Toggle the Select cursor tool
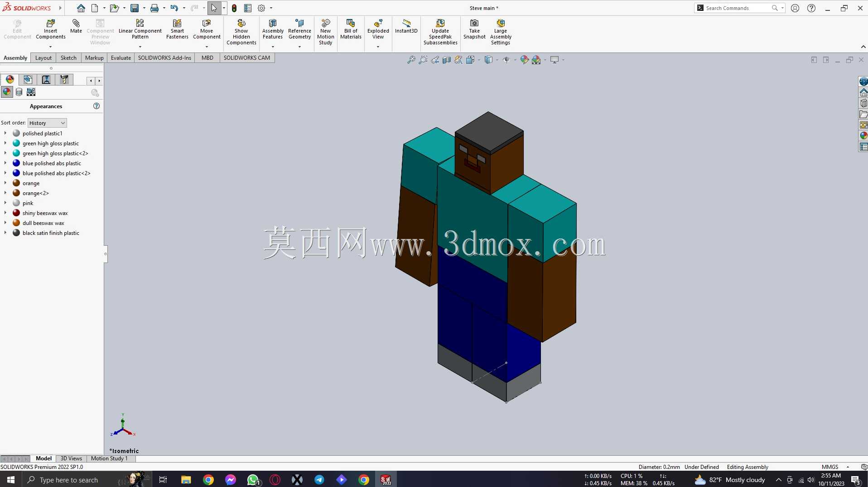 coord(214,8)
